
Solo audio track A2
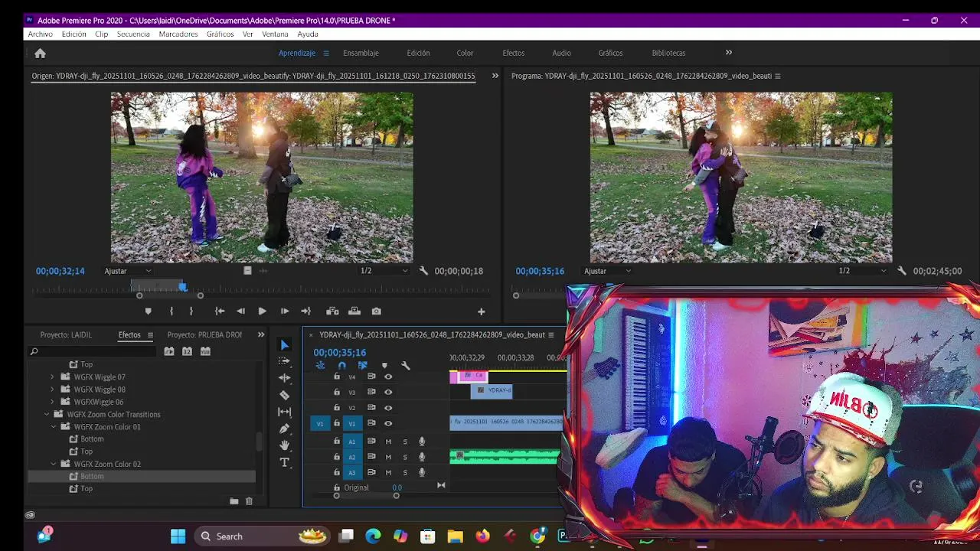click(405, 457)
